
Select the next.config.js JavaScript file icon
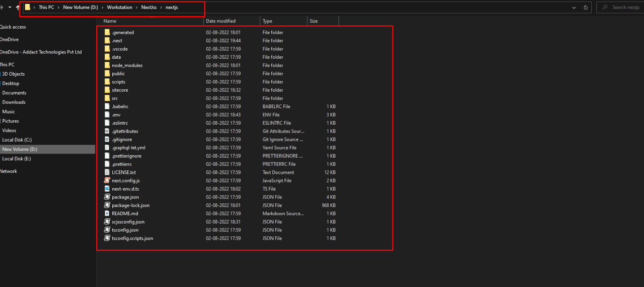coord(107,180)
